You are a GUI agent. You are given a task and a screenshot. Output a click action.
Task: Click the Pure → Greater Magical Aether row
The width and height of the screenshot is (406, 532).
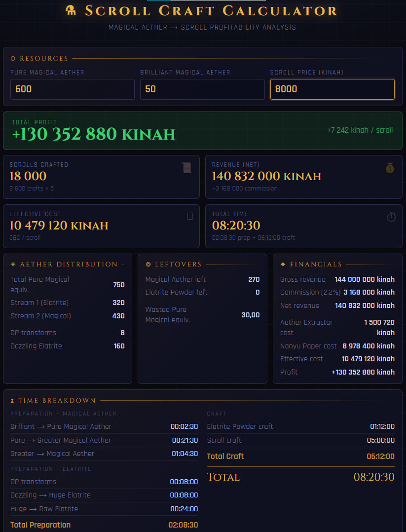(x=104, y=440)
